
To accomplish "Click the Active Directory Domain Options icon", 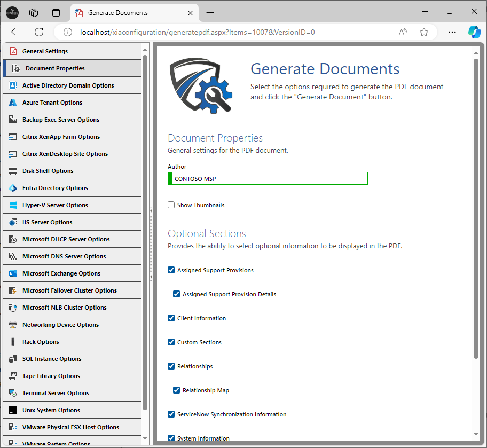I will click(x=13, y=85).
